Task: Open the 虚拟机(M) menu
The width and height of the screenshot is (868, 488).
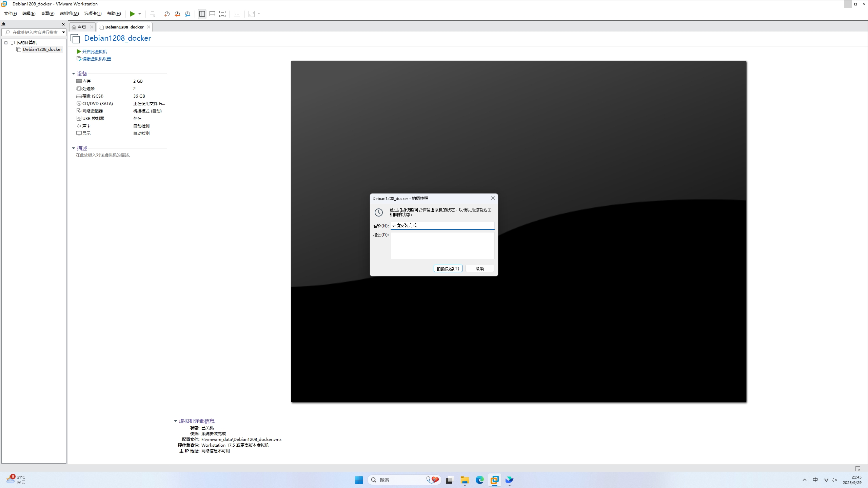Action: pyautogui.click(x=69, y=14)
